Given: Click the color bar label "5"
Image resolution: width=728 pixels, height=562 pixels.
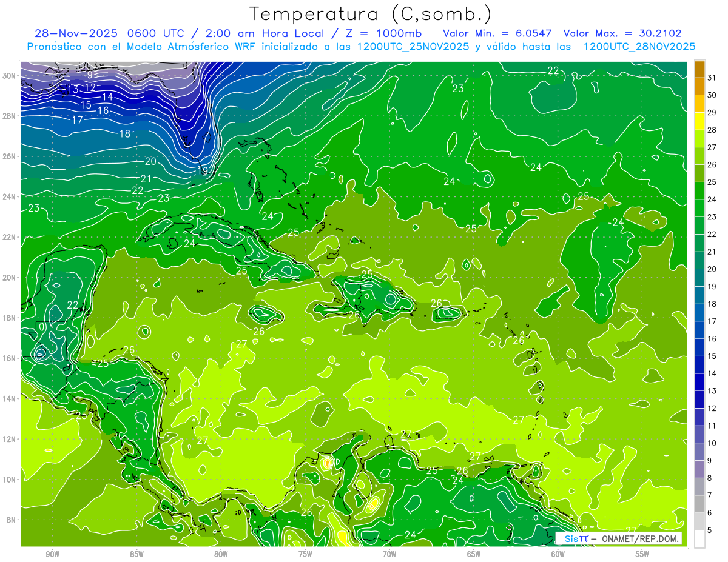Looking at the screenshot, I should (710, 530).
